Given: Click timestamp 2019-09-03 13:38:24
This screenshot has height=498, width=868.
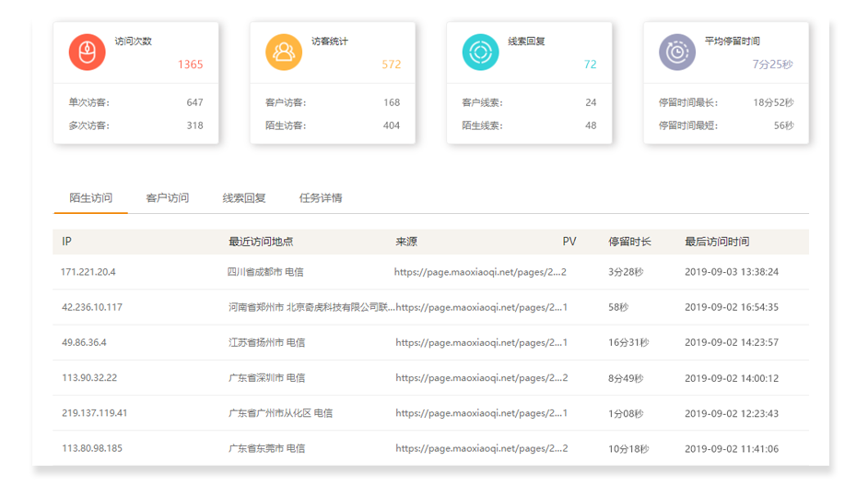Looking at the screenshot, I should [x=732, y=272].
